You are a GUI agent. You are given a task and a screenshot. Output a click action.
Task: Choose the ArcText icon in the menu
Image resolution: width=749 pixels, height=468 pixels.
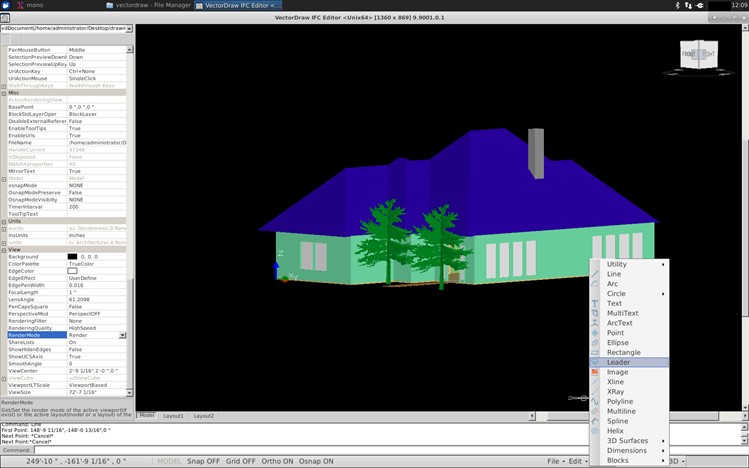click(595, 323)
